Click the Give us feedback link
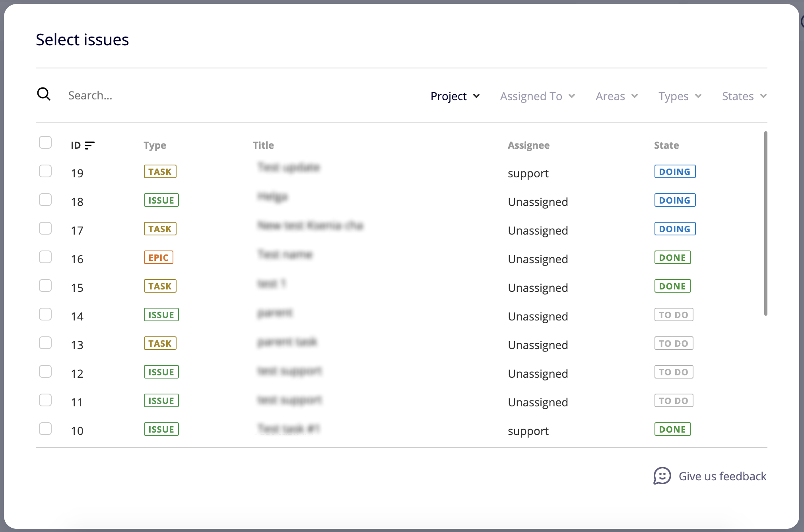 (722, 476)
